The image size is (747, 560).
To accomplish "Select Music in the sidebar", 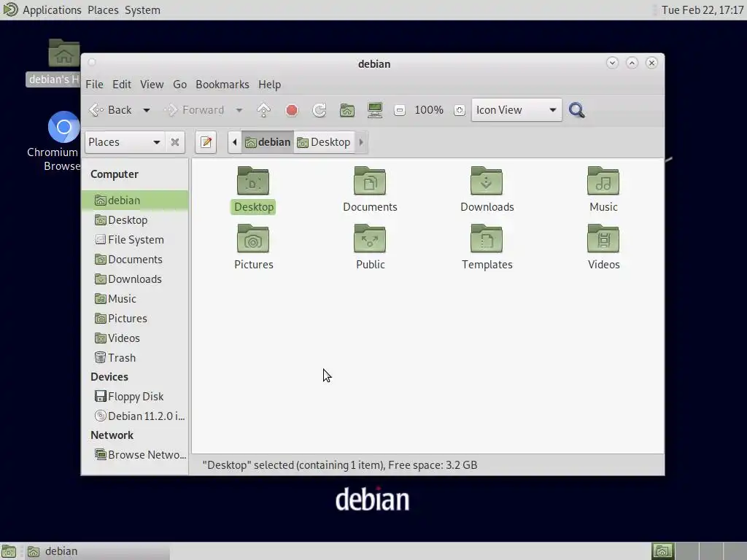I will [x=135, y=298].
